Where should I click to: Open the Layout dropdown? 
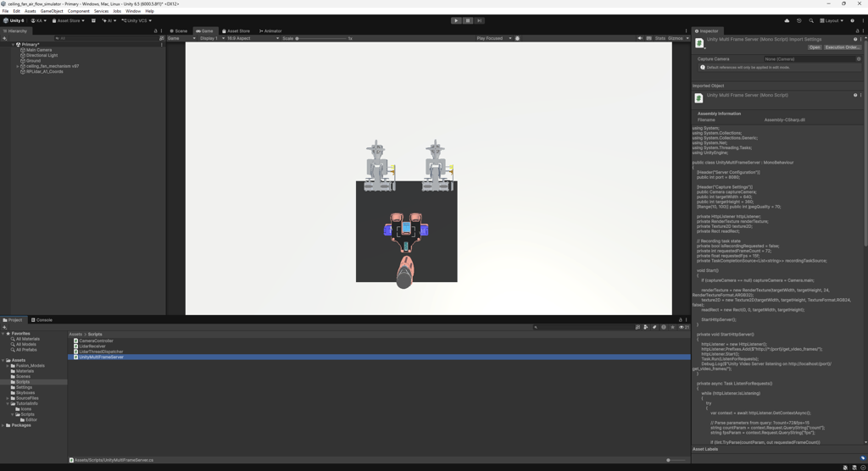click(832, 20)
